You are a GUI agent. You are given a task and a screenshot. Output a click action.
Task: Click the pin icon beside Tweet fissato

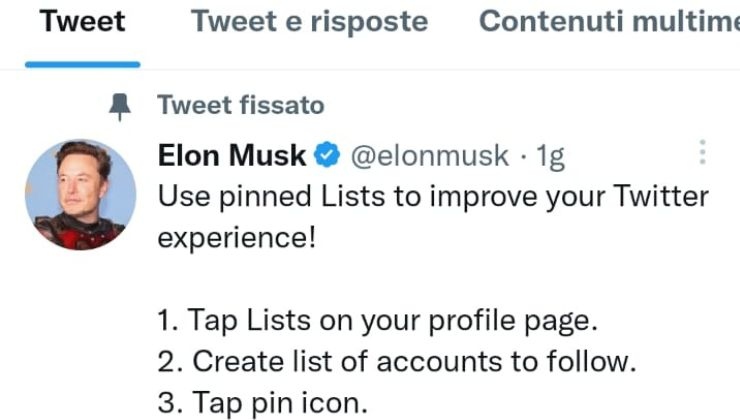coord(121,106)
